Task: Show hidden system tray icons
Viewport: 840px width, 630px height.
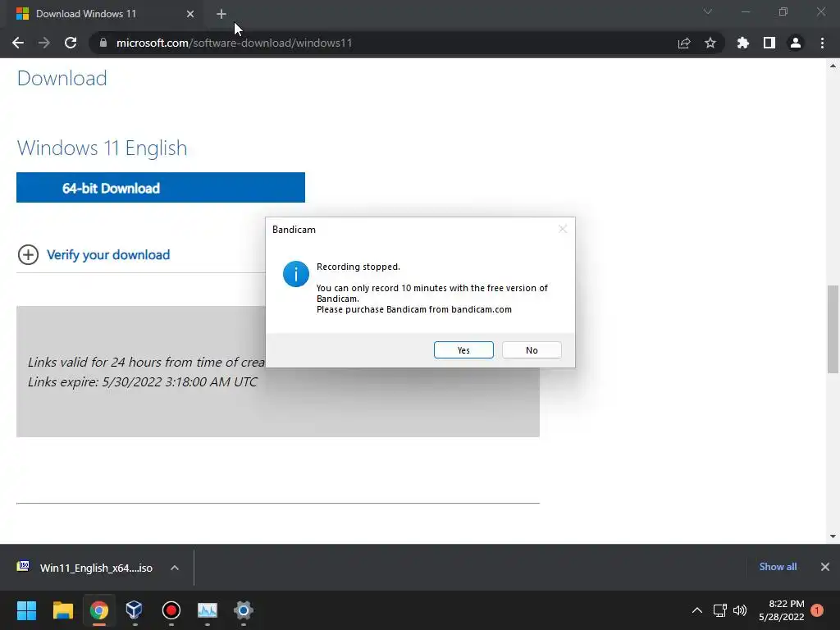Action: (696, 610)
